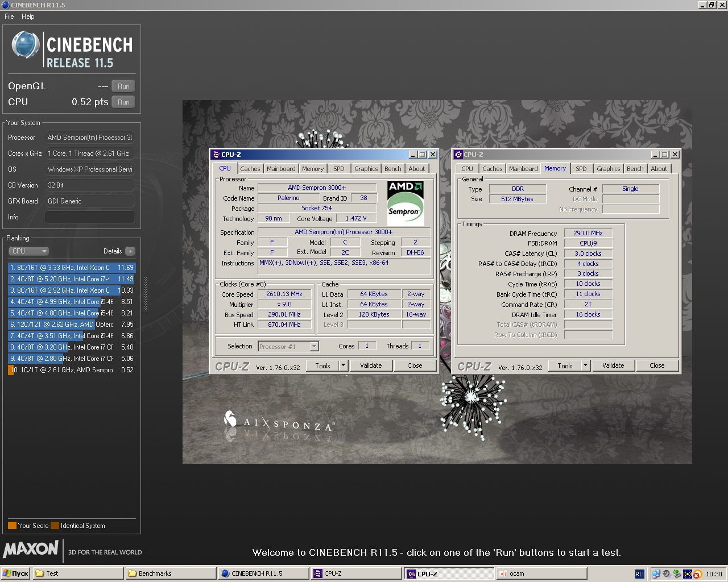The height and width of the screenshot is (582, 728).
Task: Run the OpenGL benchmark
Action: (123, 86)
